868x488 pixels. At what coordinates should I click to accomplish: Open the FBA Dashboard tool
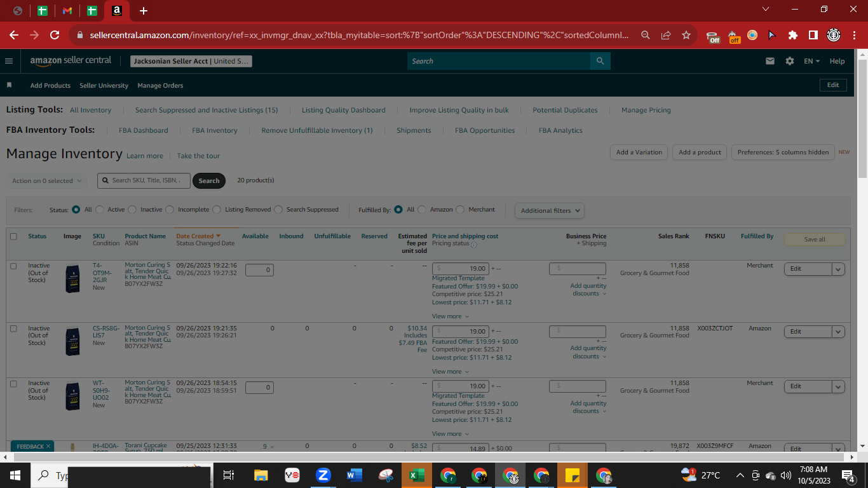point(144,130)
